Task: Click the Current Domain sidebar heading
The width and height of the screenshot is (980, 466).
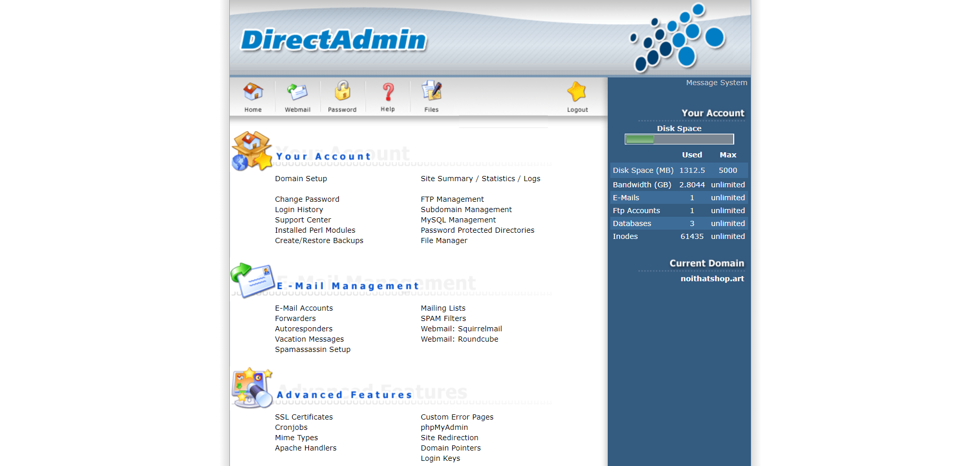Action: click(x=707, y=263)
